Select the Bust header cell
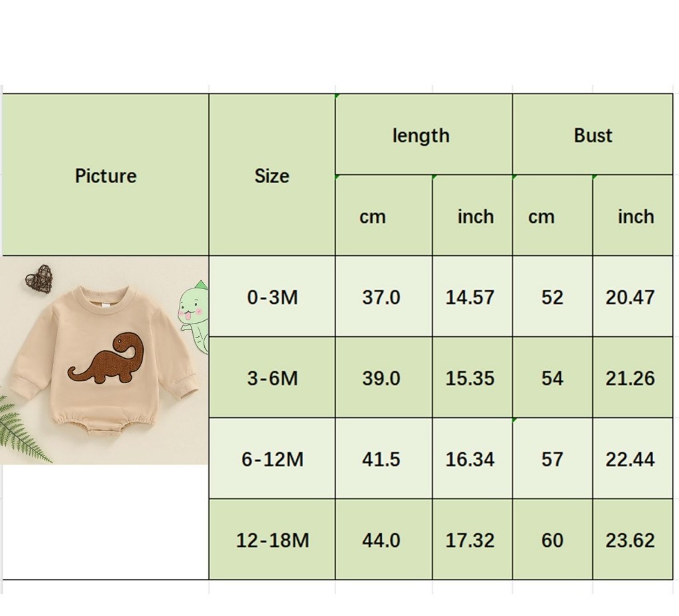The height and width of the screenshot is (616, 679). (593, 135)
